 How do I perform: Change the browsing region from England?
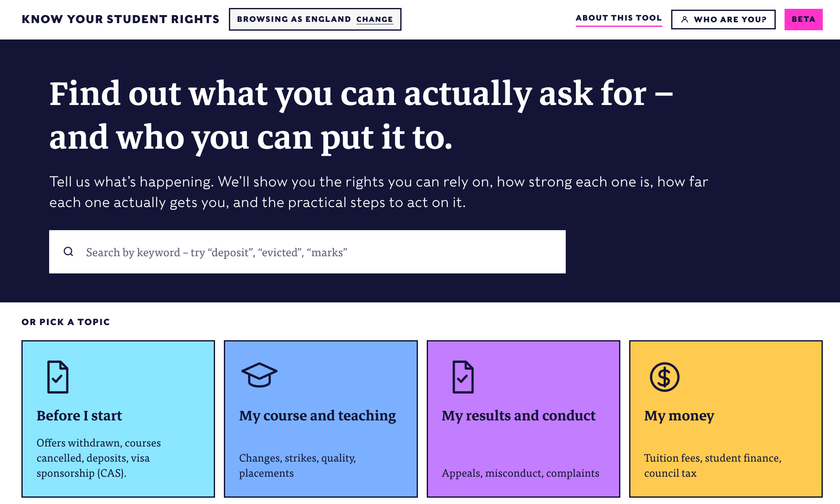pyautogui.click(x=375, y=19)
